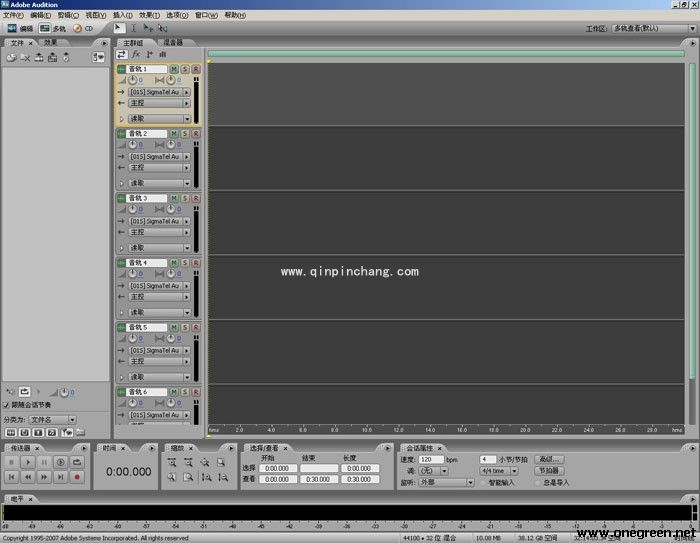The image size is (700, 543).
Task: Switch to the 混音器 mixer tab
Action: tap(173, 42)
